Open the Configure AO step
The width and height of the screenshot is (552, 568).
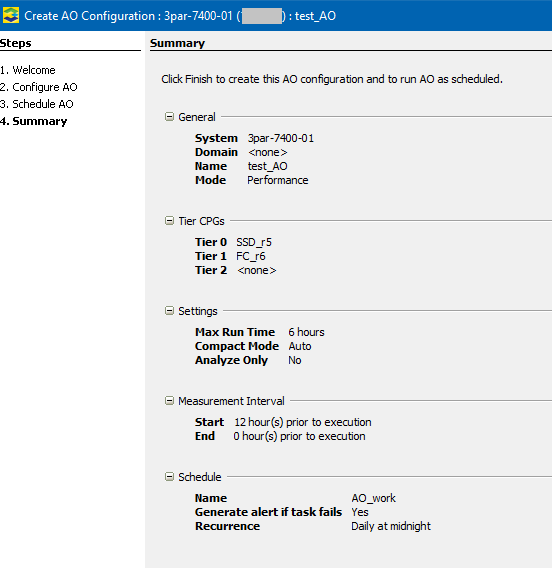(x=39, y=87)
